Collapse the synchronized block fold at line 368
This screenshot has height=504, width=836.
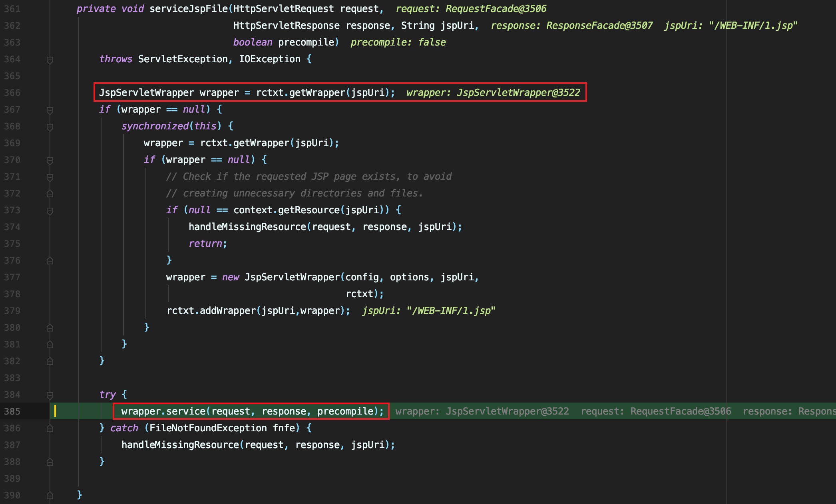pyautogui.click(x=50, y=127)
